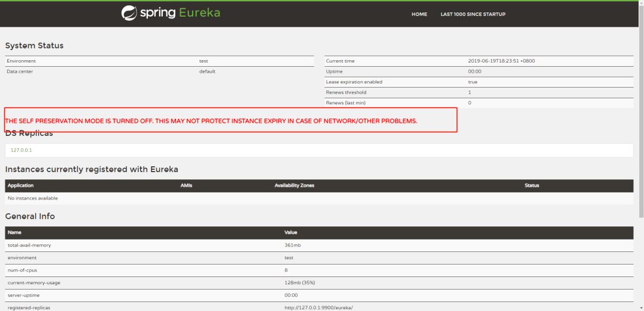
Task: Click the Name column header
Action: [14, 232]
